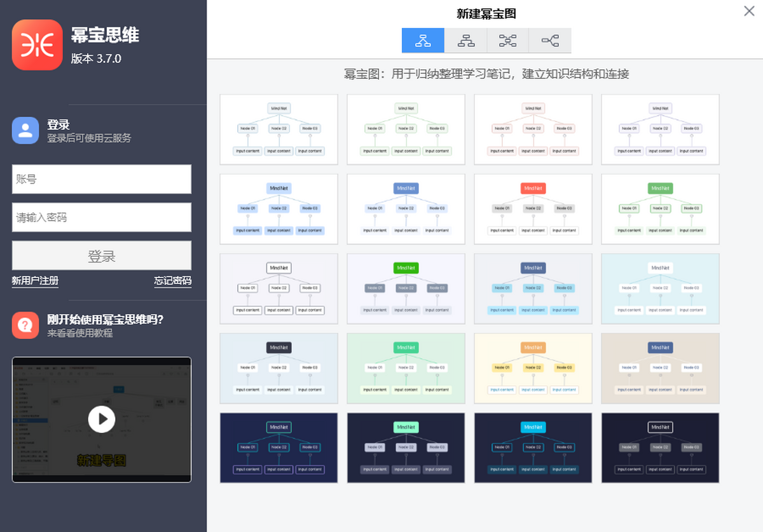Focus the 账号 account input field
The height and width of the screenshot is (532, 763).
tap(102, 179)
